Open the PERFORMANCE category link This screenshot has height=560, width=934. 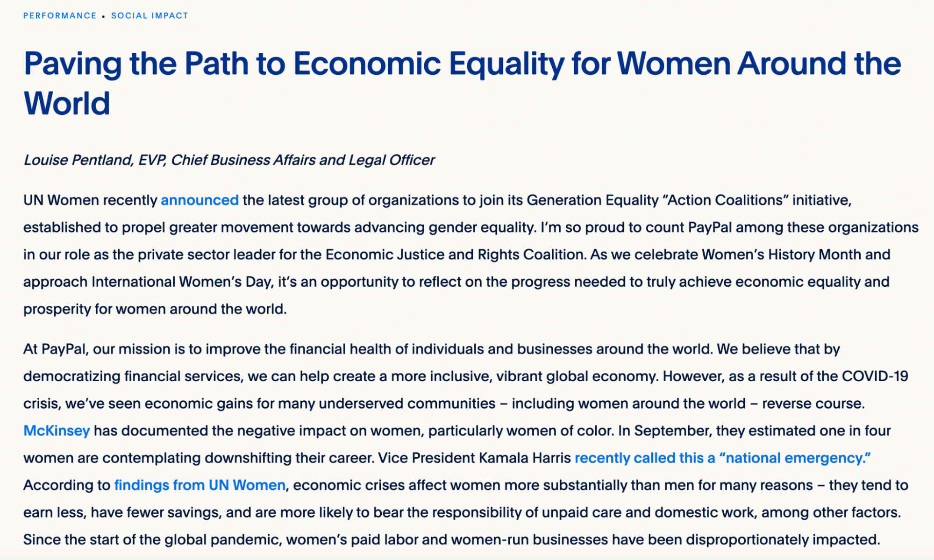pos(60,16)
